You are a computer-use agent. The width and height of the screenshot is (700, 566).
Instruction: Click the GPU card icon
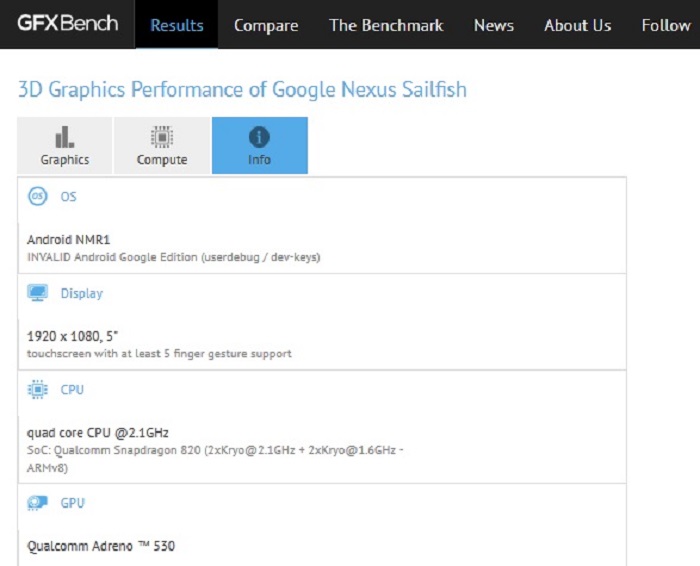38,503
